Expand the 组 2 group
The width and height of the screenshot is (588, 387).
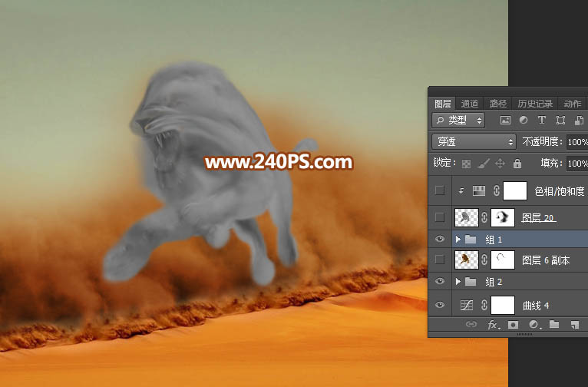pyautogui.click(x=458, y=281)
